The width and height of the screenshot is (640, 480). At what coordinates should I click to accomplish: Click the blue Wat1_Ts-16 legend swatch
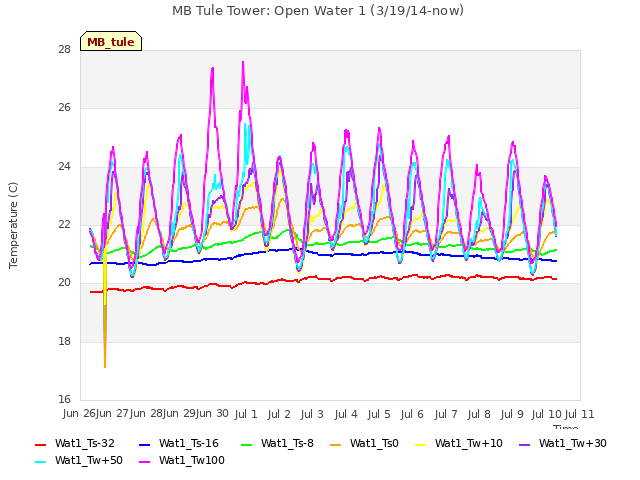144,444
